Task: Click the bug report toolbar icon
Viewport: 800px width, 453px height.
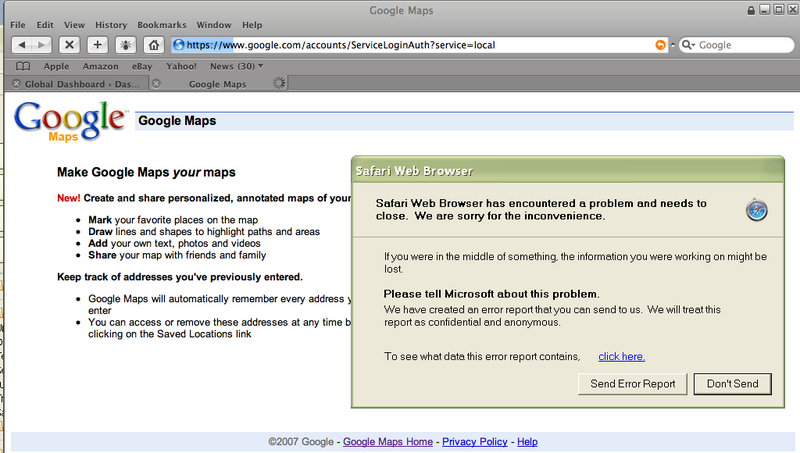Action: pos(126,45)
